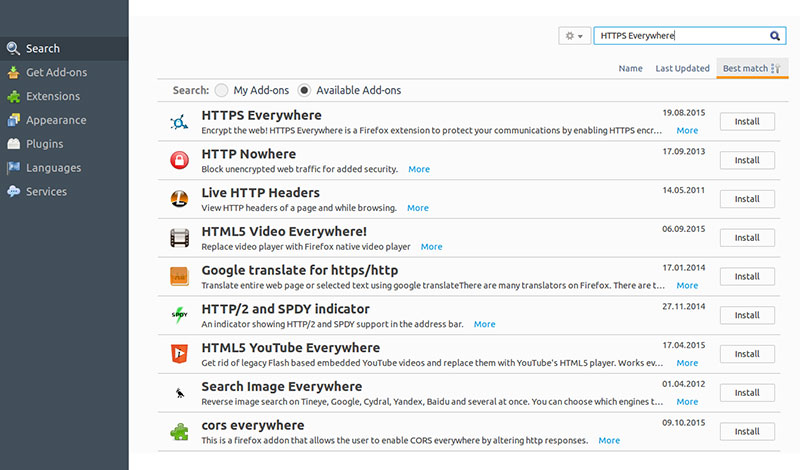Install Search Image Everywhere
The width and height of the screenshot is (800, 470).
(x=747, y=393)
